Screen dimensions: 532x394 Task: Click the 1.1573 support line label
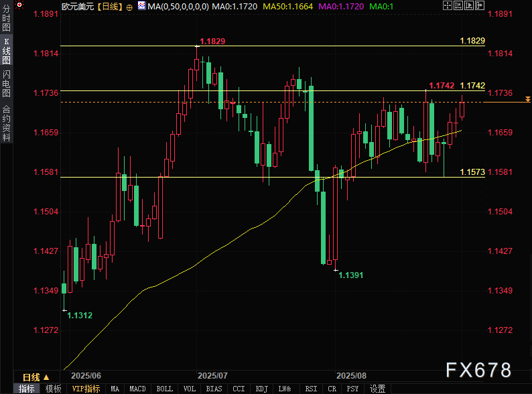(472, 172)
